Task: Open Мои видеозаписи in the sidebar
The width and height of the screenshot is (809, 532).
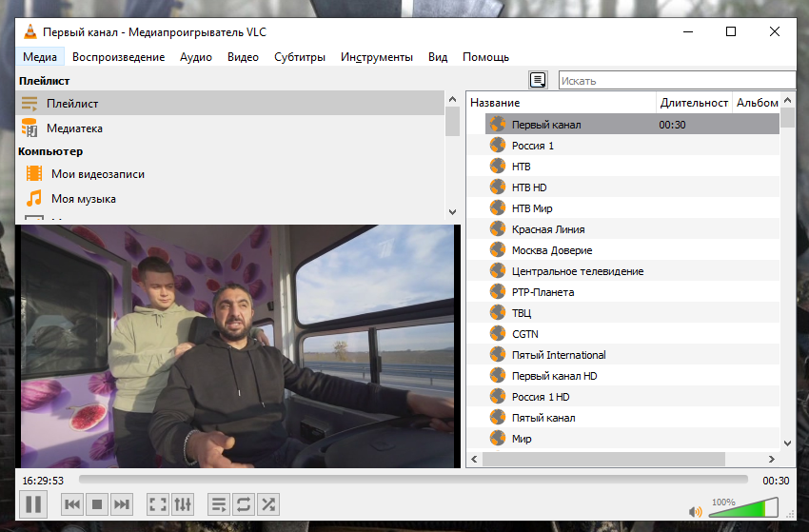Action: 97,174
